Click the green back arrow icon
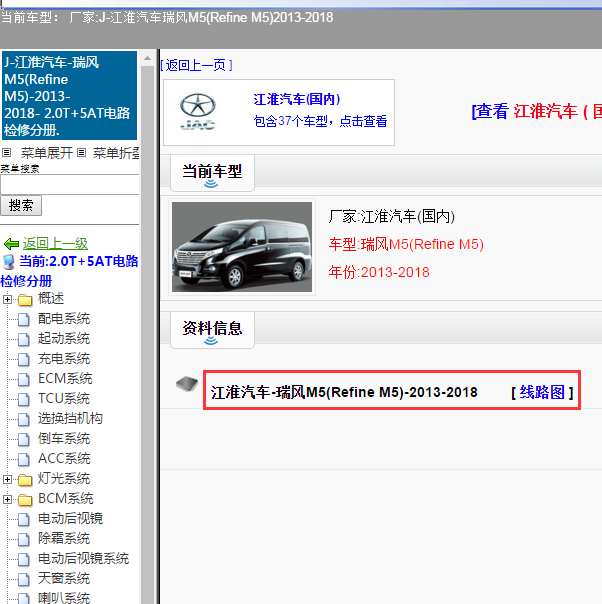602x604 pixels. click(x=11, y=244)
